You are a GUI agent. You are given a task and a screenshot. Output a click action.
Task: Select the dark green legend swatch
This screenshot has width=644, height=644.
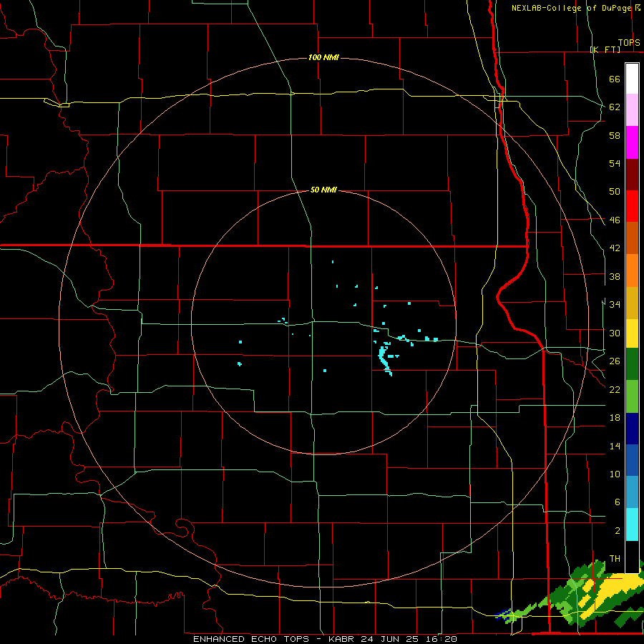click(632, 364)
